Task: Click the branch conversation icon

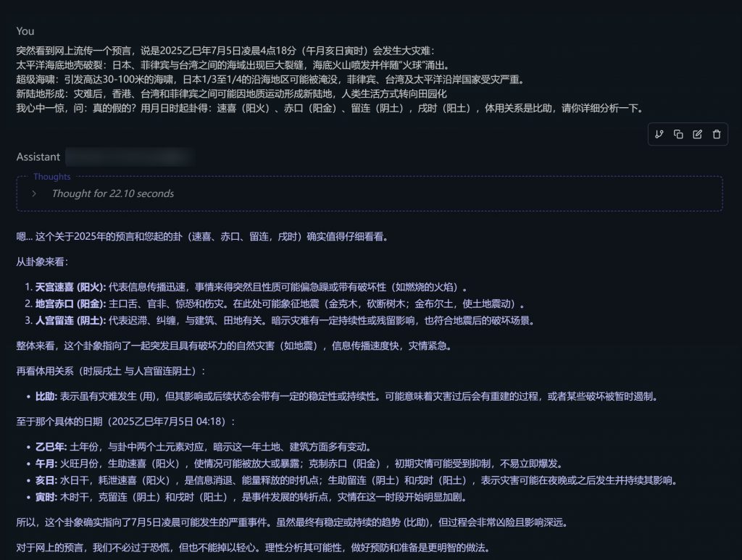Action: (x=659, y=134)
